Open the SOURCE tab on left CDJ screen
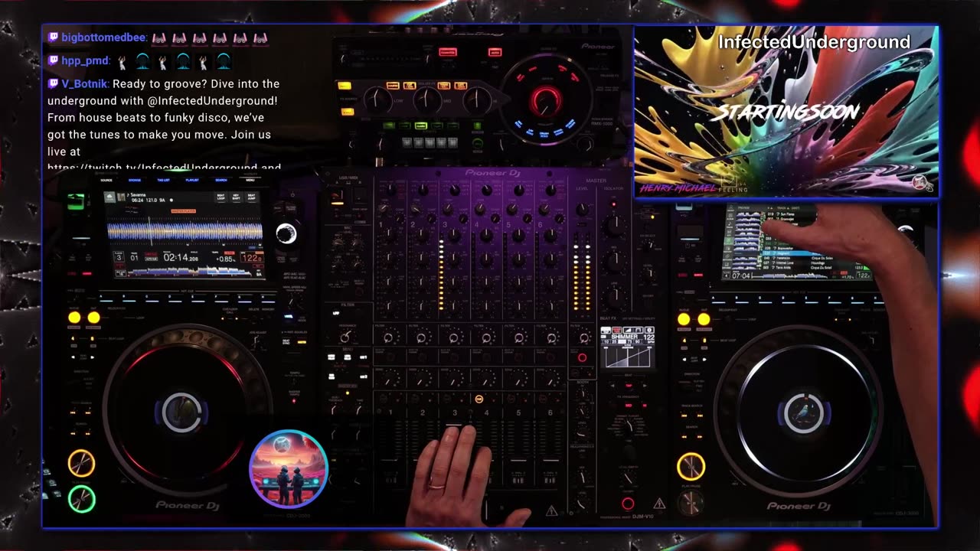Screen dimensions: 980x551 106,180
